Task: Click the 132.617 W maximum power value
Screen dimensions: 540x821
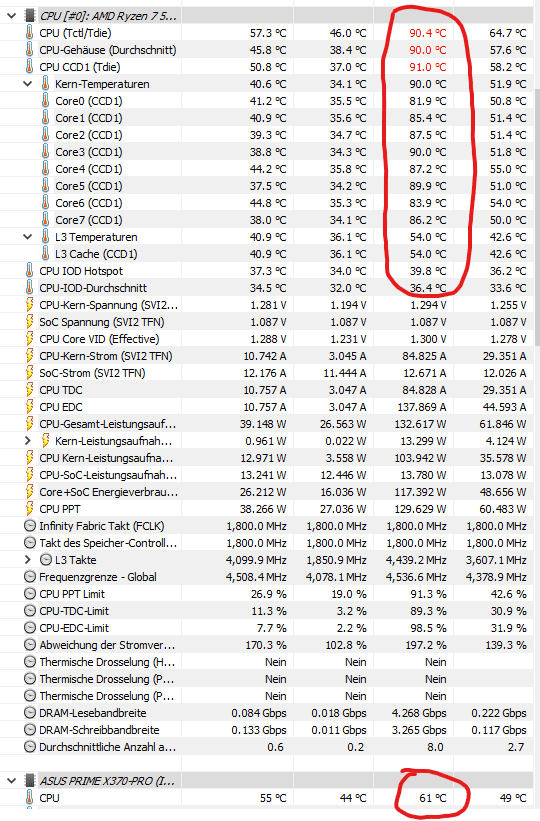Action: coord(420,424)
